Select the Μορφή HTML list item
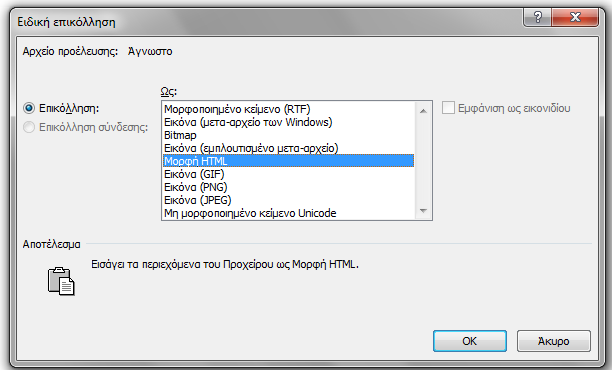 point(288,161)
